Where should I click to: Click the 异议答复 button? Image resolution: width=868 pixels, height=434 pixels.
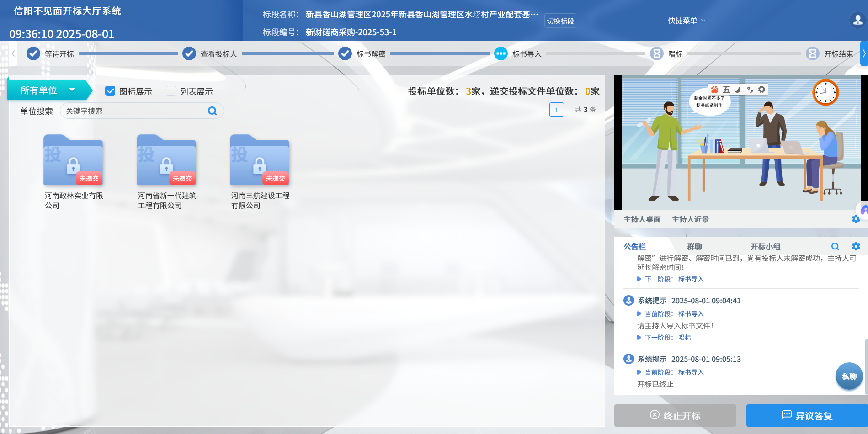pos(807,416)
